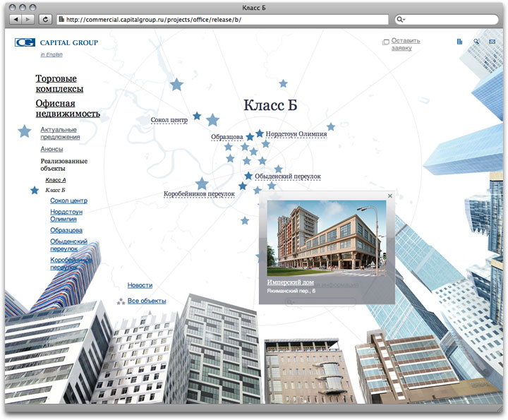This screenshot has width=508, height=420.
Task: Click the star marker beside Обыденский переулок
Action: coord(248,176)
